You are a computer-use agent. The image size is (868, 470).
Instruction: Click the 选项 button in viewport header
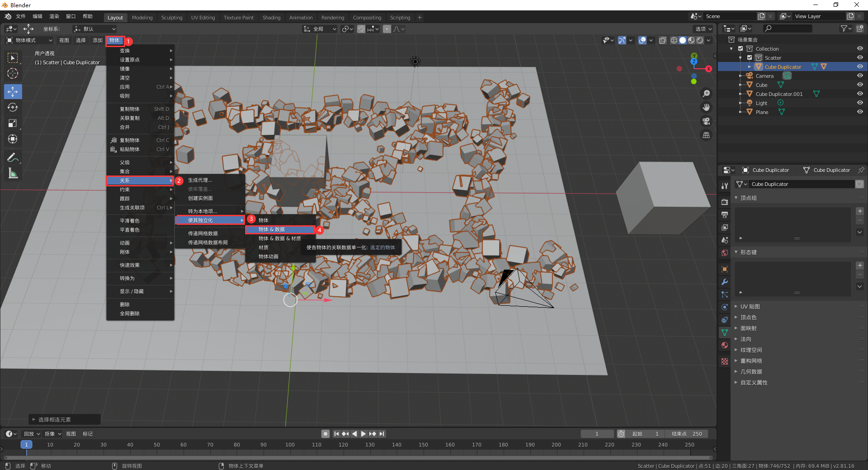[703, 29]
